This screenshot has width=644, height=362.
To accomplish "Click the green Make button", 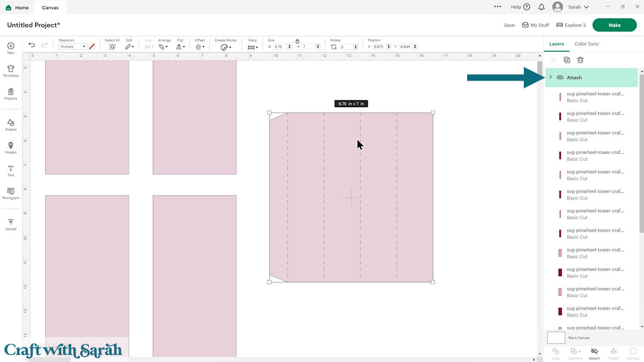I will (614, 25).
